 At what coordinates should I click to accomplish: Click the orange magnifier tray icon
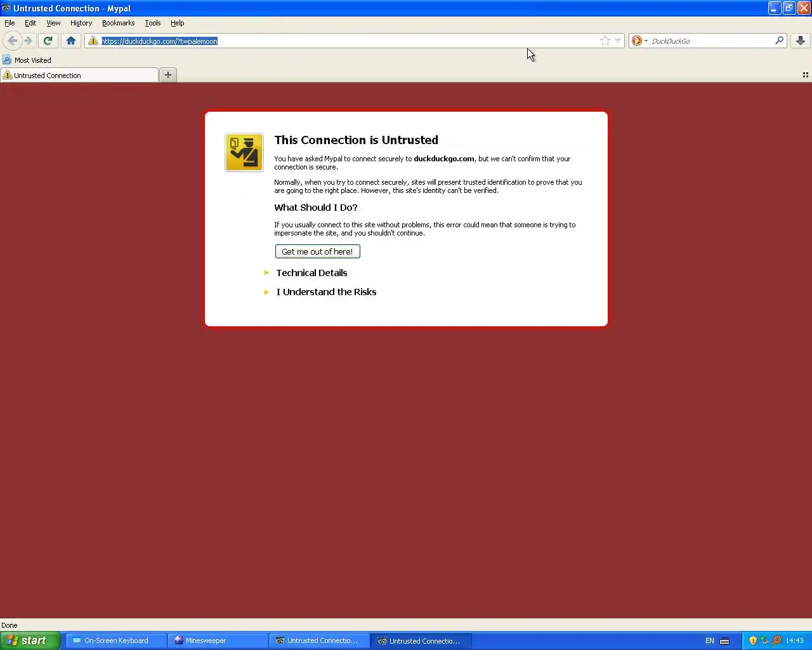click(776, 640)
